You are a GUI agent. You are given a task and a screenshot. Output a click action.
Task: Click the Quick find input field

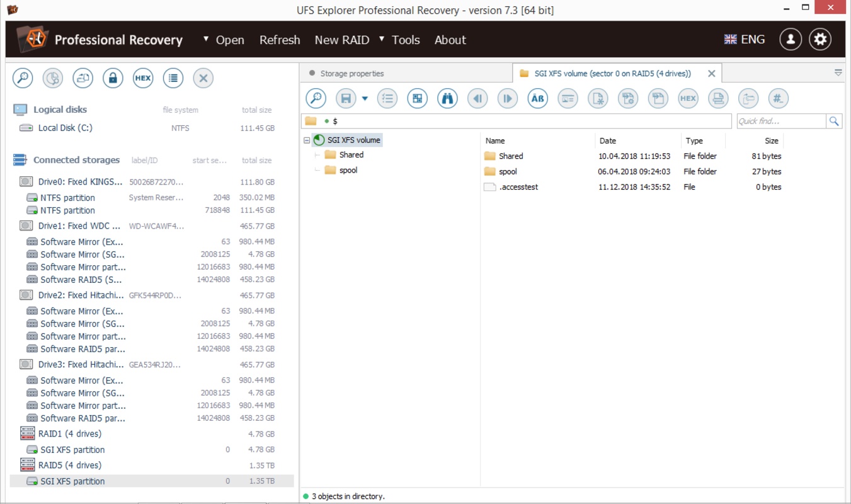[781, 121]
